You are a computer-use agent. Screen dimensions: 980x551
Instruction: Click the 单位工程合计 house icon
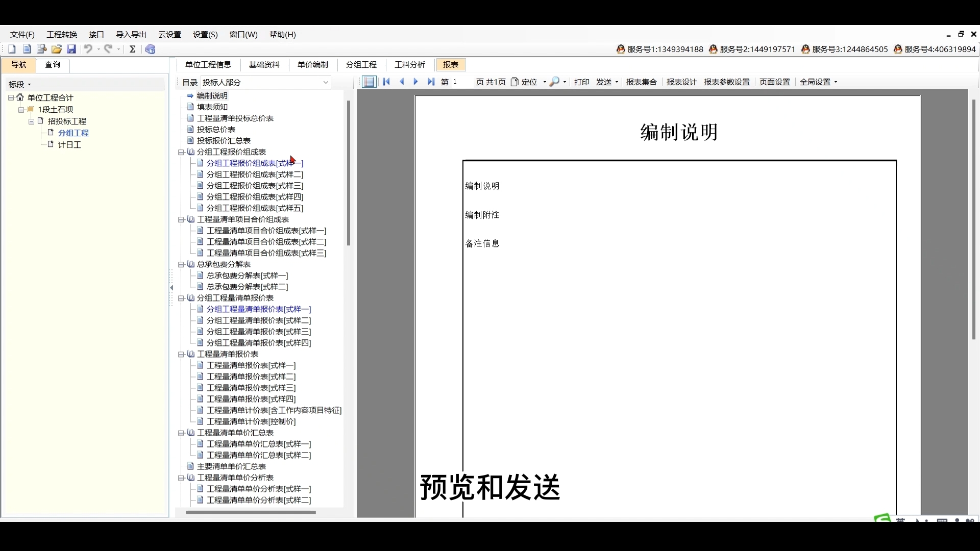click(x=20, y=97)
